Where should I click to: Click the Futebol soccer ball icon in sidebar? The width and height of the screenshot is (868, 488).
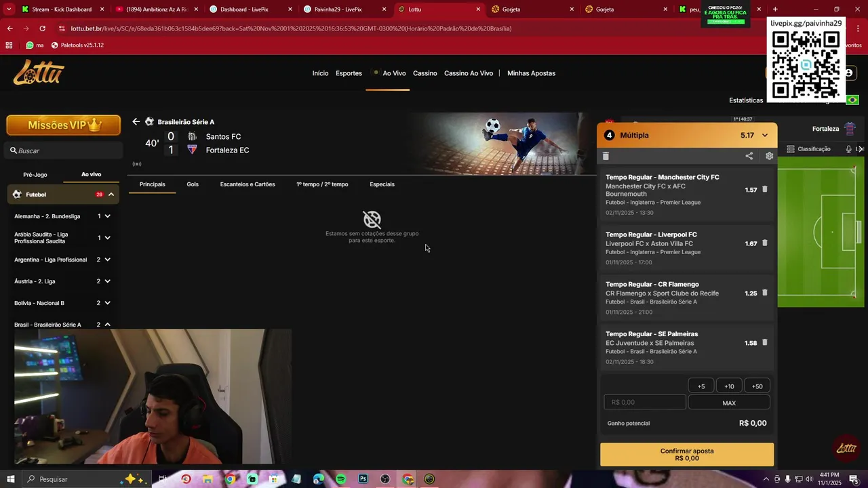click(17, 195)
